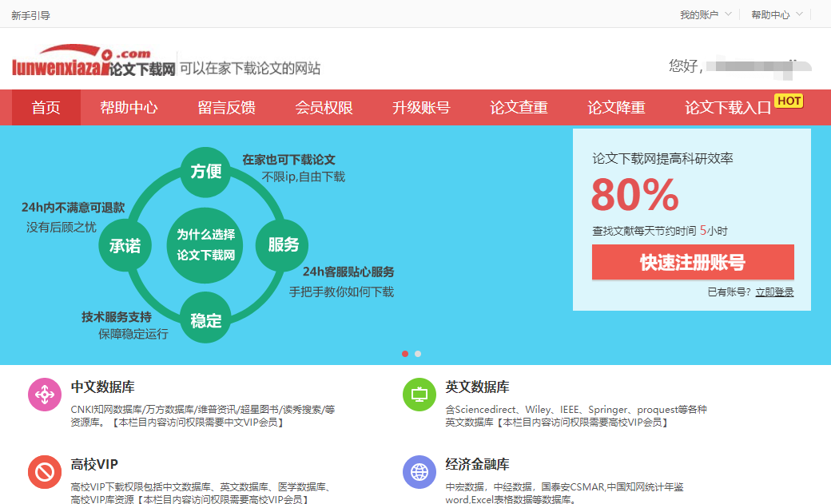Viewport: 831px width, 504px height.
Task: Select the 首页 menu item
Action: (46, 107)
